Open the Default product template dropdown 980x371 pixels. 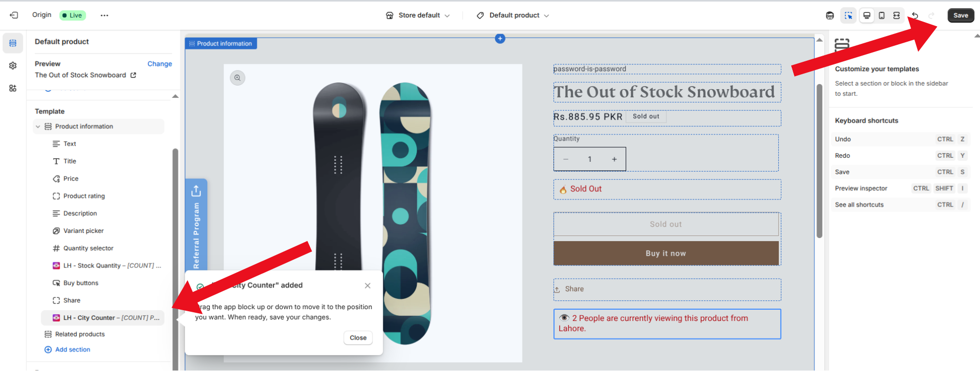tap(513, 15)
